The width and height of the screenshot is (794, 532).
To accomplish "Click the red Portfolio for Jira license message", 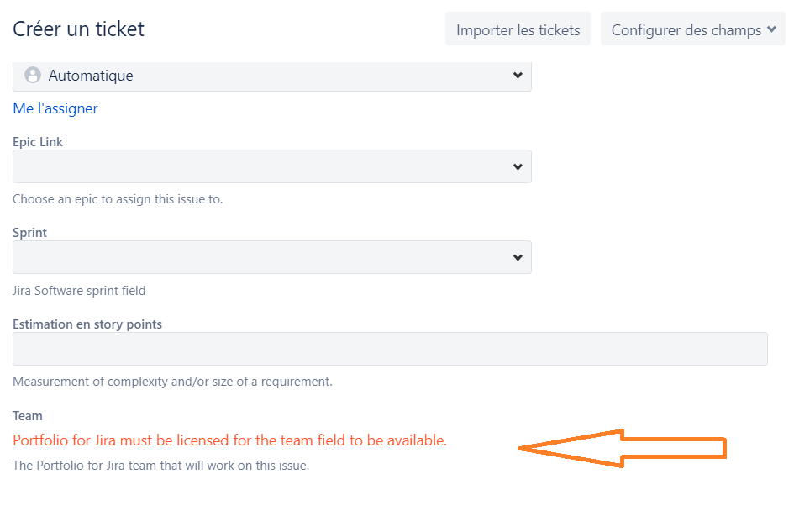I will point(230,440).
